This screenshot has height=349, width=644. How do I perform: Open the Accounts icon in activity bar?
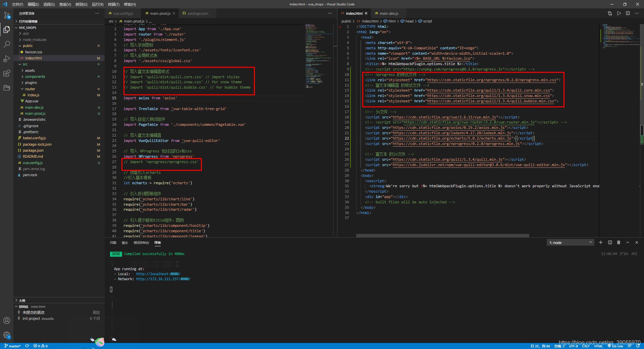pos(7,320)
